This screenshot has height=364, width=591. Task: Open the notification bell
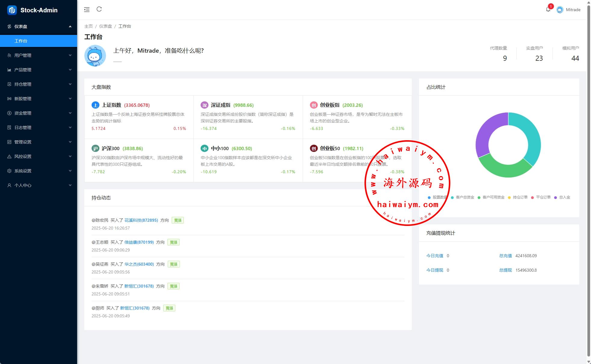pyautogui.click(x=548, y=10)
